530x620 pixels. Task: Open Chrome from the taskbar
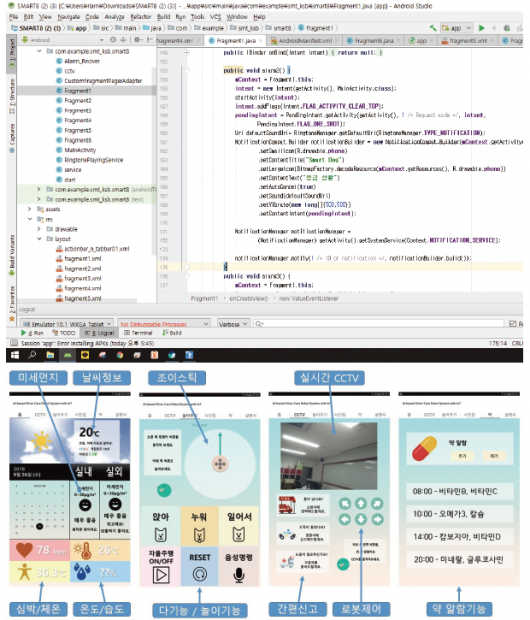click(x=120, y=355)
